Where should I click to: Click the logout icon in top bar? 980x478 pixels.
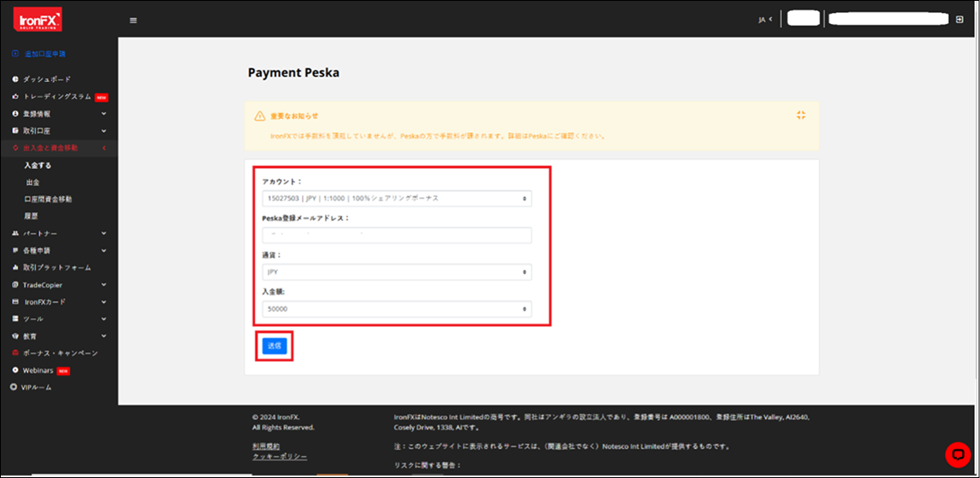(x=960, y=19)
